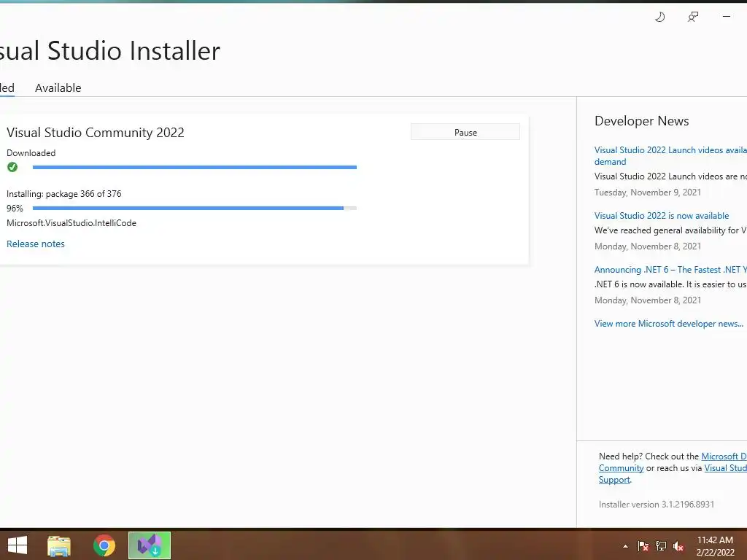Click the 'Tuesday, November 9, 2021' date
Image resolution: width=747 pixels, height=560 pixels.
click(648, 192)
